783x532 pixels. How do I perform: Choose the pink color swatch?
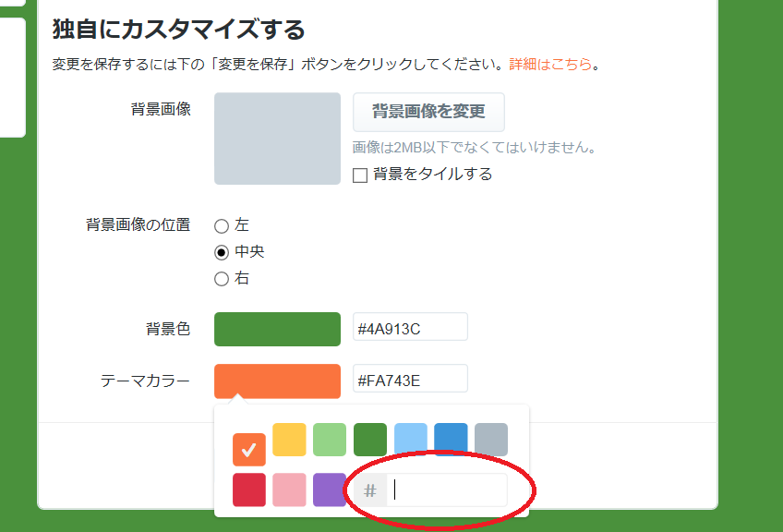(289, 490)
